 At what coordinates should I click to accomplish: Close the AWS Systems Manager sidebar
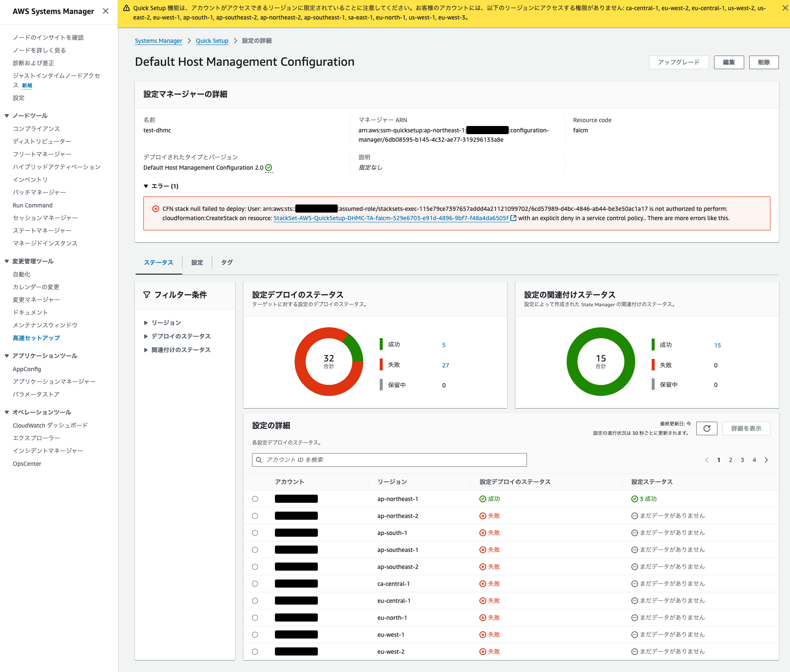106,11
